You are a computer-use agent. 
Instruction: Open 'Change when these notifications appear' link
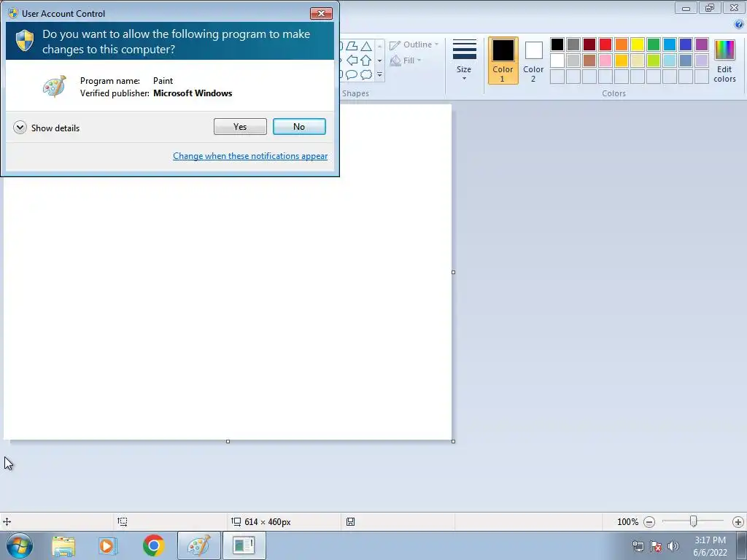[x=250, y=156]
